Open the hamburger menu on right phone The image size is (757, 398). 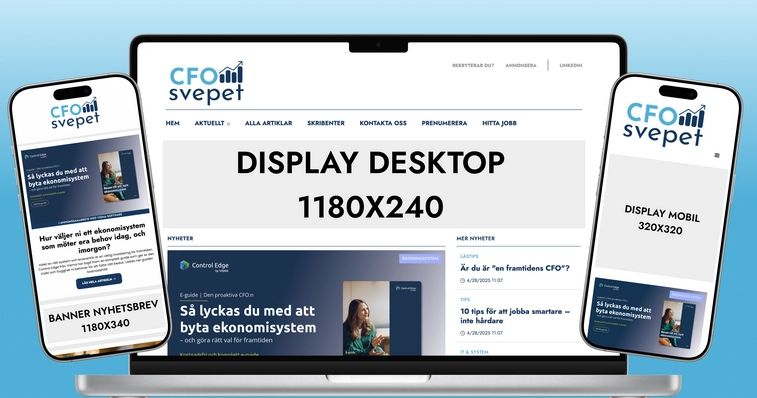pyautogui.click(x=717, y=155)
